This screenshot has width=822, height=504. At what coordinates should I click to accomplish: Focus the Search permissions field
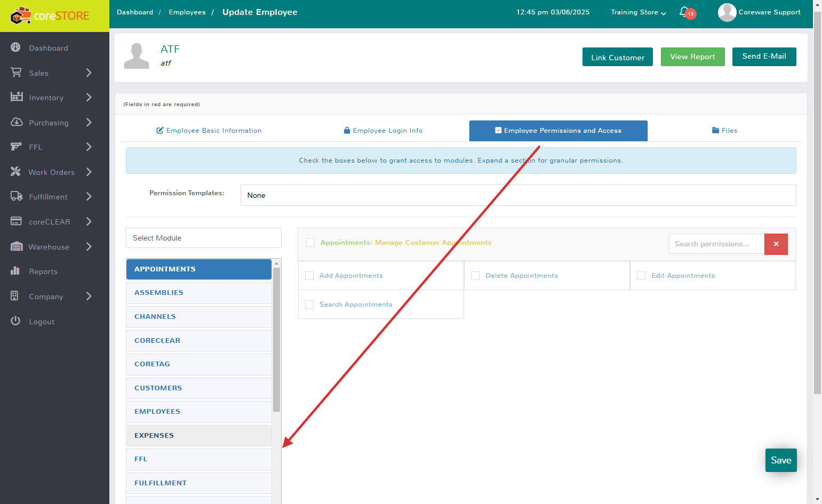pyautogui.click(x=716, y=244)
